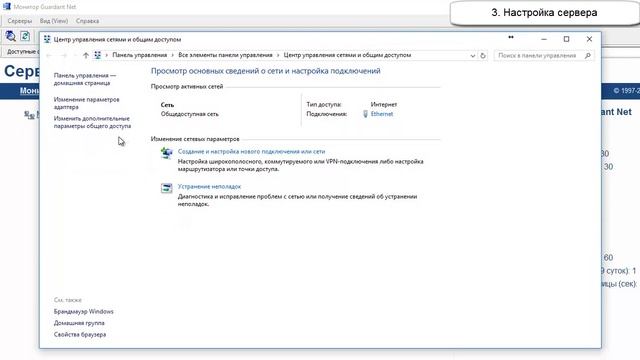The width and height of the screenshot is (640, 360).
Task: Open Брандмауэр Windows link
Action: click(x=84, y=311)
